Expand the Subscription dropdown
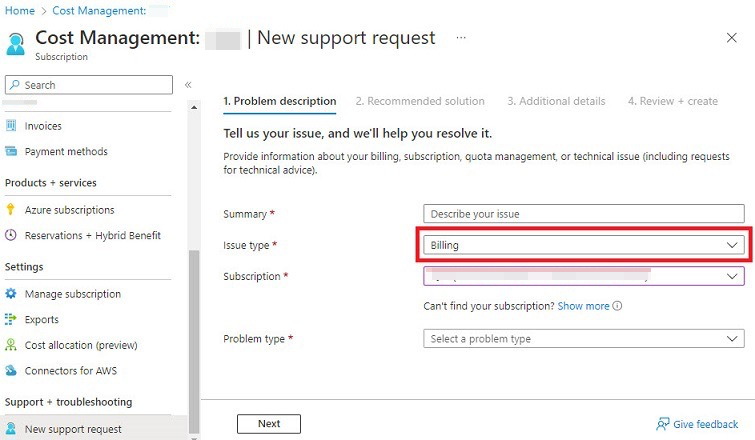Viewport: 755px width, 440px height. (x=584, y=276)
